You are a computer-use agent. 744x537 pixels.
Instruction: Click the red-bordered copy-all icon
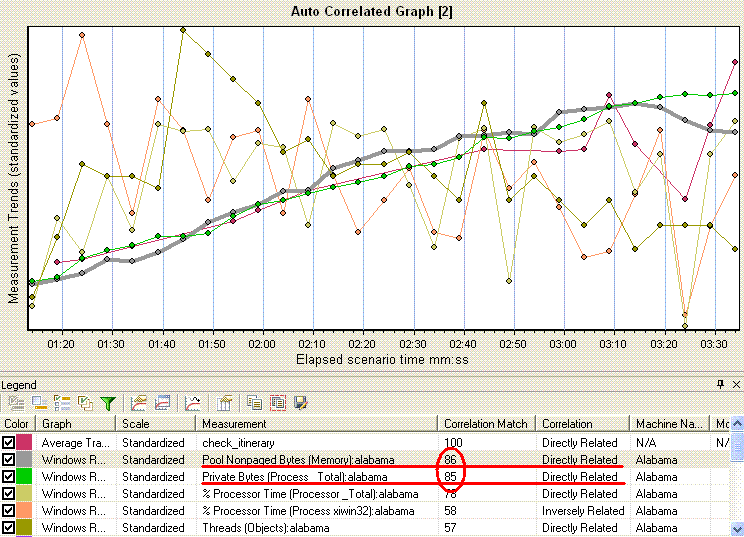[x=277, y=403]
